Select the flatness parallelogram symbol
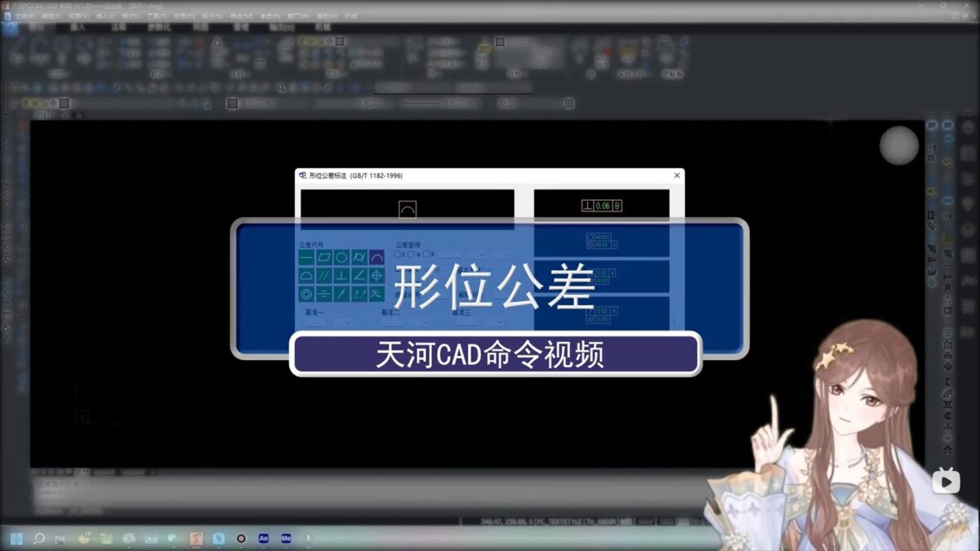Viewport: 980px width, 551px height. [324, 257]
